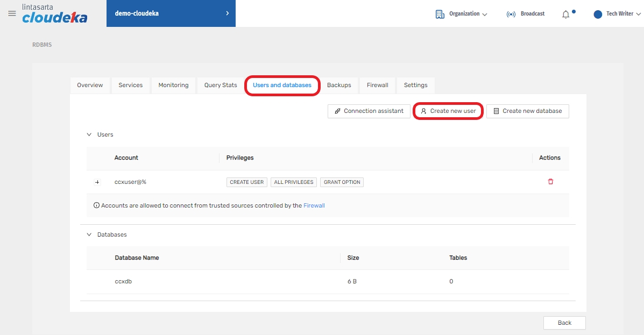
Task: Click the Create new user button
Action: 448,111
